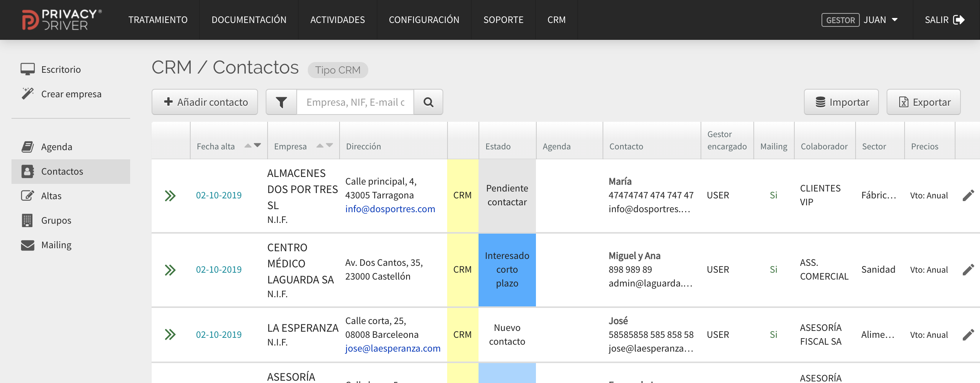Focus the Empresa, NIF, E-mail search field

355,102
